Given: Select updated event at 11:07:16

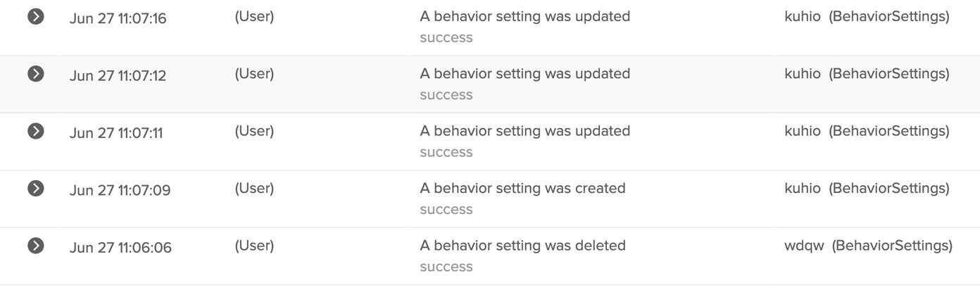Looking at the screenshot, I should coord(524,16).
